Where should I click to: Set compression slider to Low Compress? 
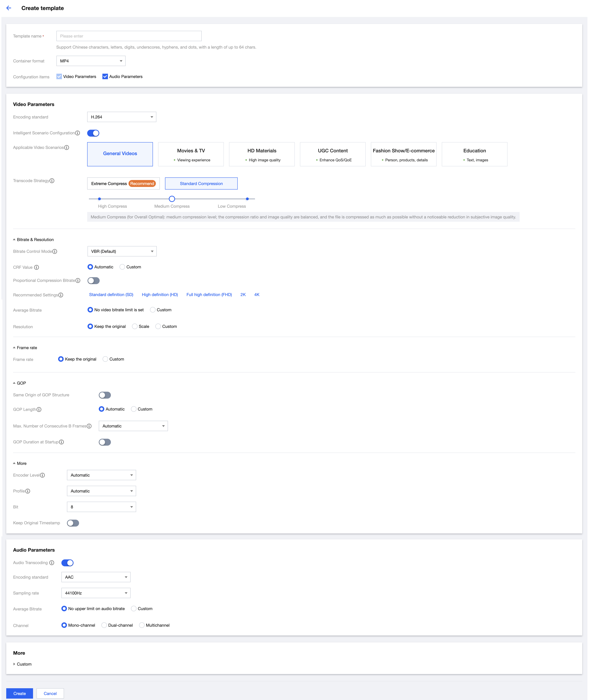[247, 199]
